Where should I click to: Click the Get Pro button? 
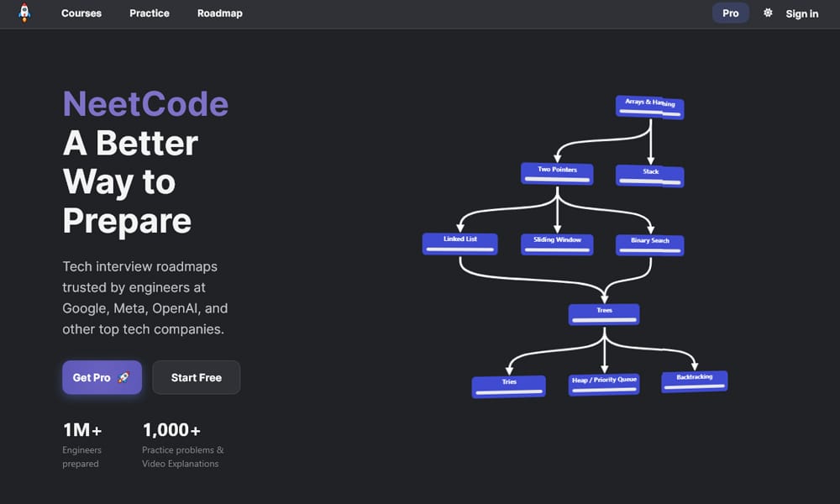(102, 378)
